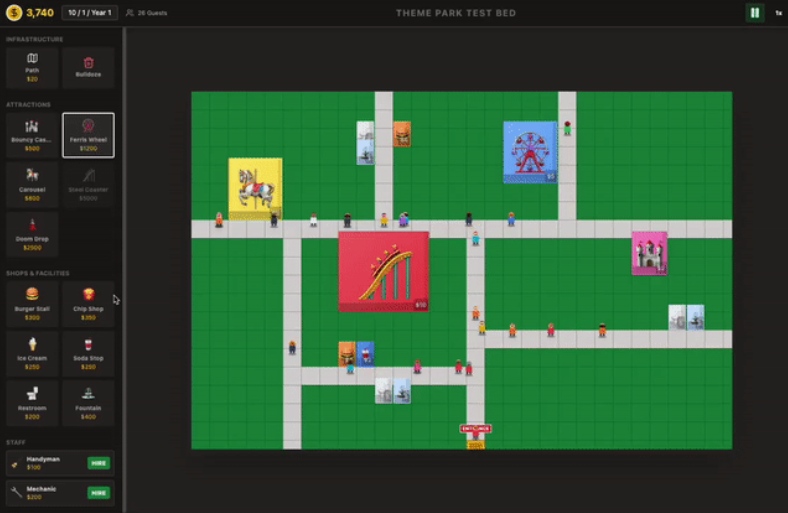The image size is (788, 513).
Task: Select the Bulldoze tool
Action: point(88,67)
